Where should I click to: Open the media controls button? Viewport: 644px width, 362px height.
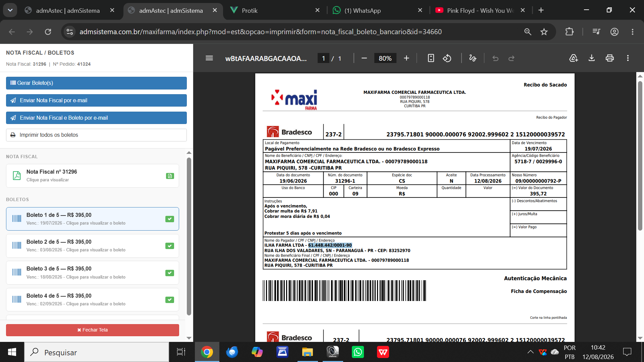point(596,32)
